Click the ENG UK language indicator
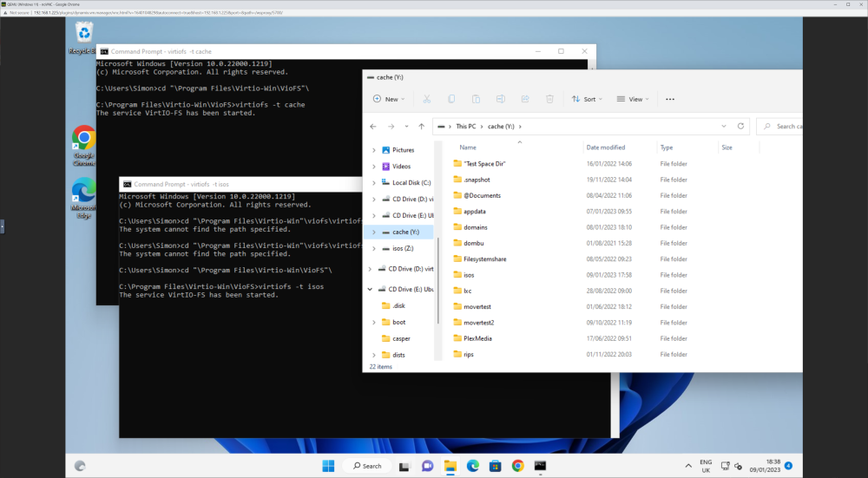The height and width of the screenshot is (478, 868). point(706,466)
